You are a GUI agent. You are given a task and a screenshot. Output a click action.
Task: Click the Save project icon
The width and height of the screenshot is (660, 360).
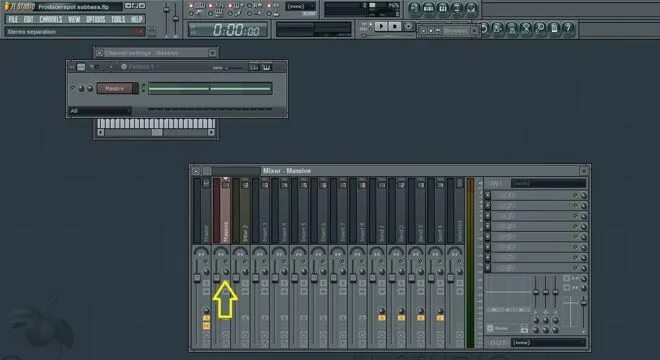(x=498, y=29)
